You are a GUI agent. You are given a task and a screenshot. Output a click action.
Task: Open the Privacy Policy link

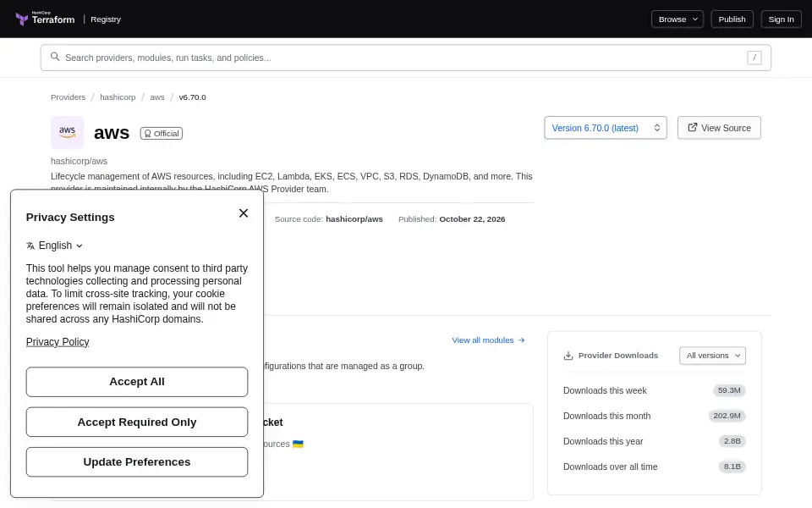pyautogui.click(x=58, y=342)
